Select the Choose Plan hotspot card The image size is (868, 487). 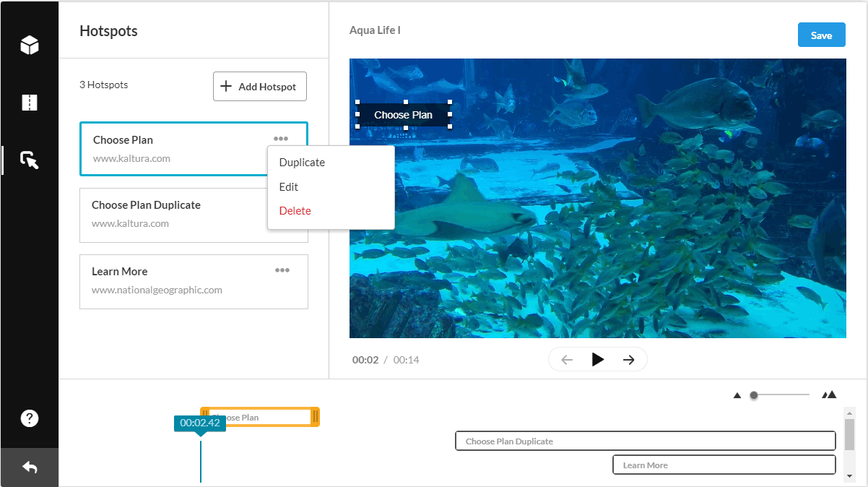coord(194,149)
